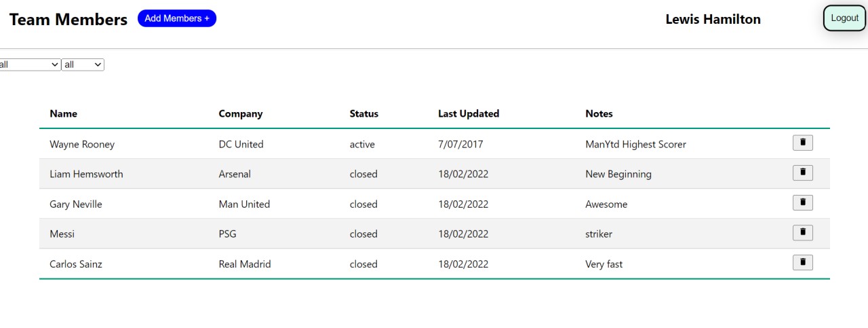Click the Last Updated column header
Viewport: 868px width, 328px height.
click(x=469, y=113)
